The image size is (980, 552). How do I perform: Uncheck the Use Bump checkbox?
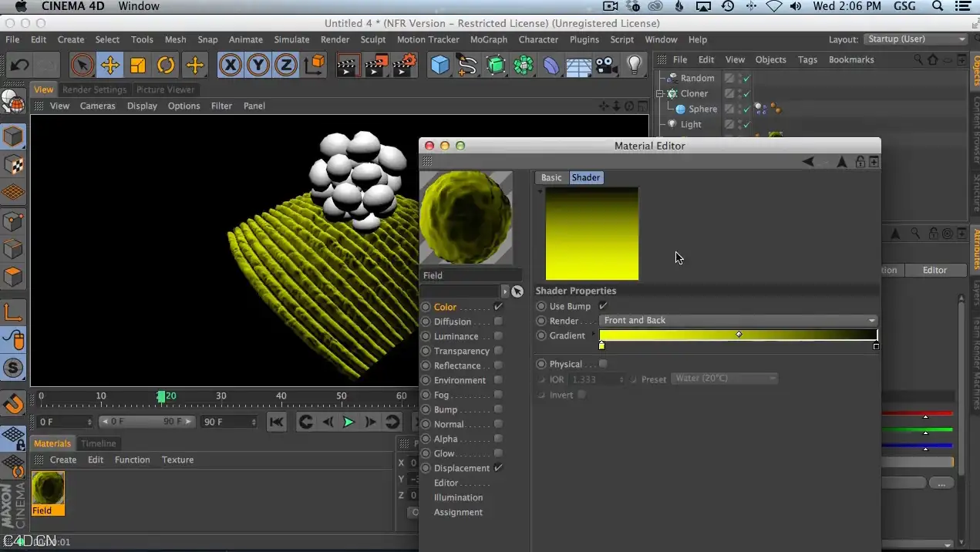[603, 306]
